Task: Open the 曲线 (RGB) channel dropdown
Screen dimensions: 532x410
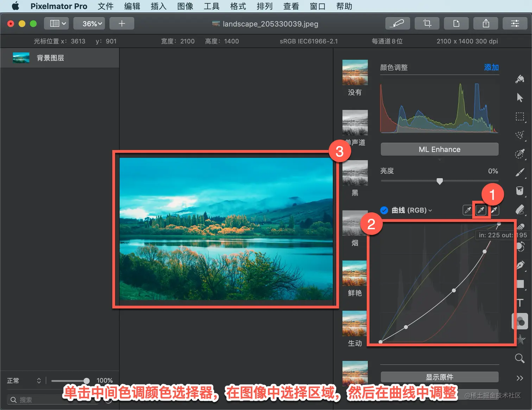Action: coord(412,210)
